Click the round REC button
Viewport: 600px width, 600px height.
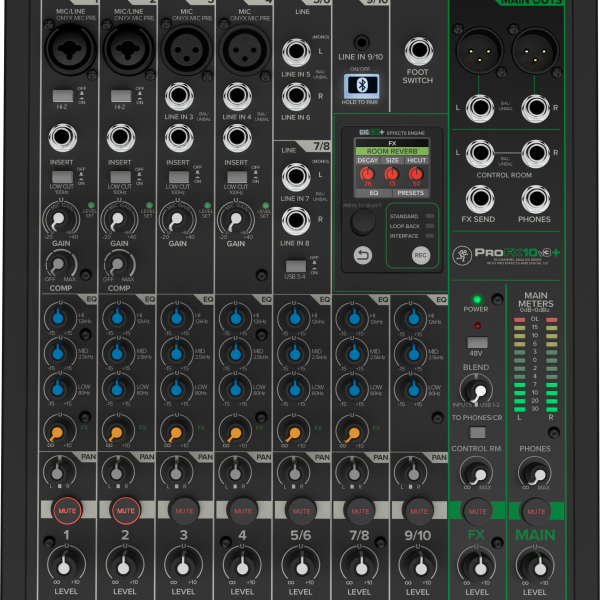(421, 255)
